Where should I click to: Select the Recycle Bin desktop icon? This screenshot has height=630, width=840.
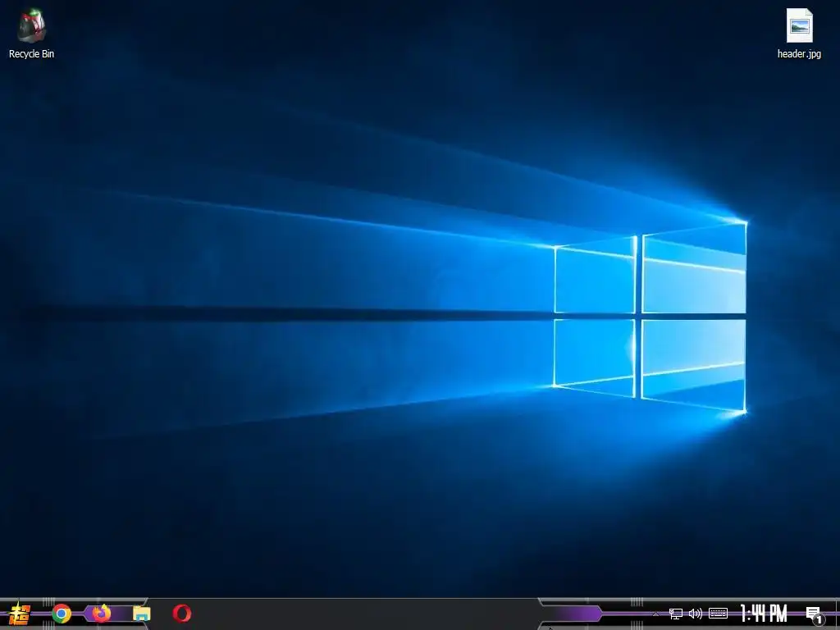click(31, 33)
